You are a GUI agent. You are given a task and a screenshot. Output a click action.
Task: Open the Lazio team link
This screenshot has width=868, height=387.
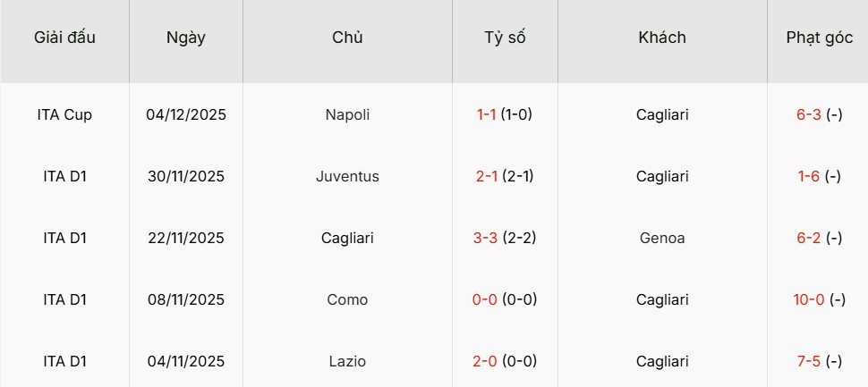347,361
